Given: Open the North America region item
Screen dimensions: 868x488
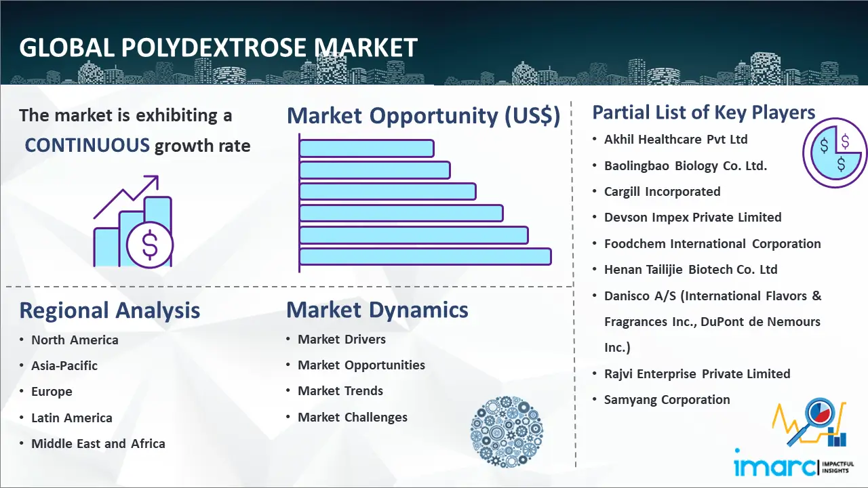Looking at the screenshot, I should click(75, 340).
